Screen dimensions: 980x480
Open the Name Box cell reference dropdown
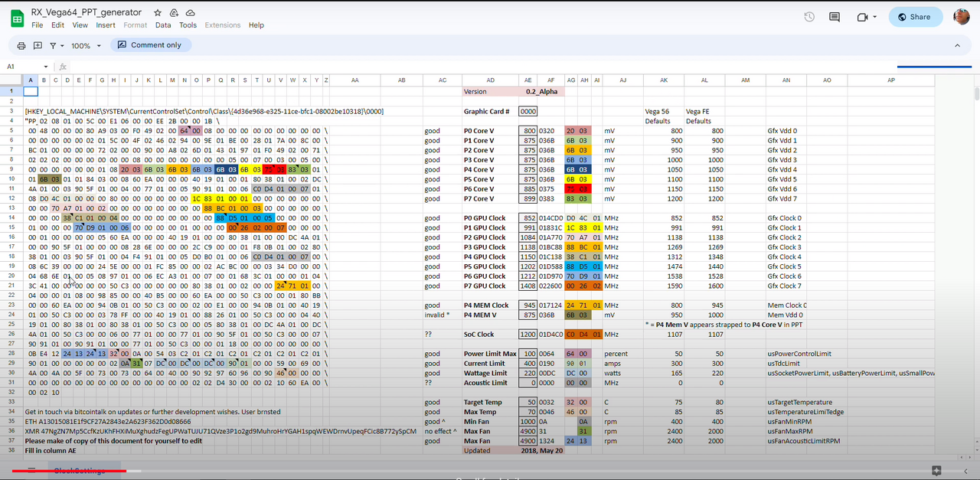[x=46, y=67]
